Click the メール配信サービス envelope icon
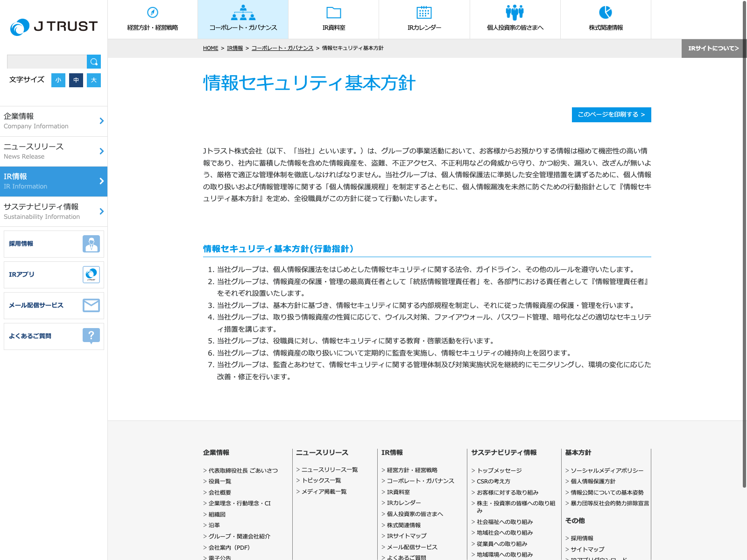This screenshot has width=747, height=560. [x=91, y=305]
